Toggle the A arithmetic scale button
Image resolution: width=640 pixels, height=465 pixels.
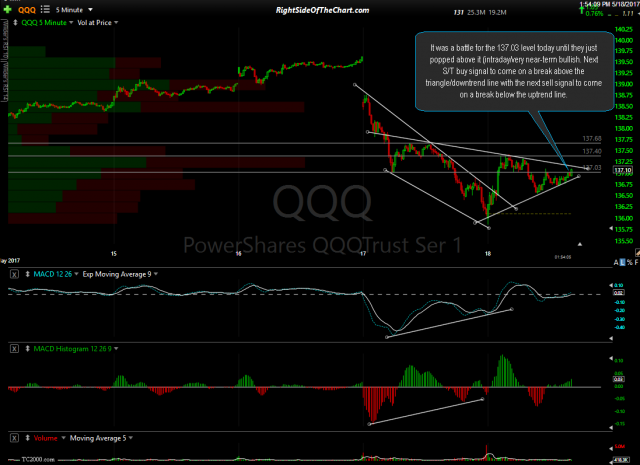pos(616,263)
